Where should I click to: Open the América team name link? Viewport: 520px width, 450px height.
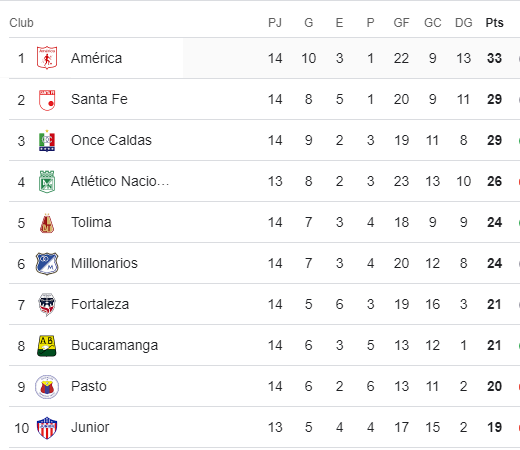(x=96, y=58)
